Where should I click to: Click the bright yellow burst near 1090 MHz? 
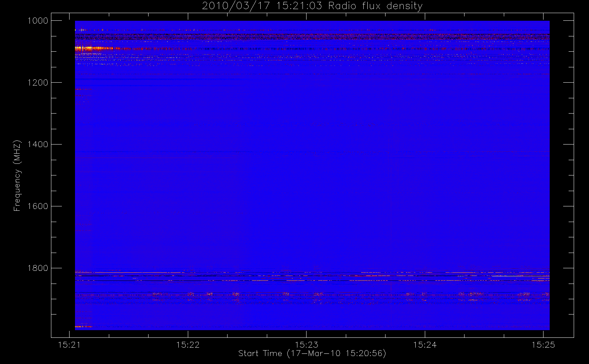[x=89, y=48]
